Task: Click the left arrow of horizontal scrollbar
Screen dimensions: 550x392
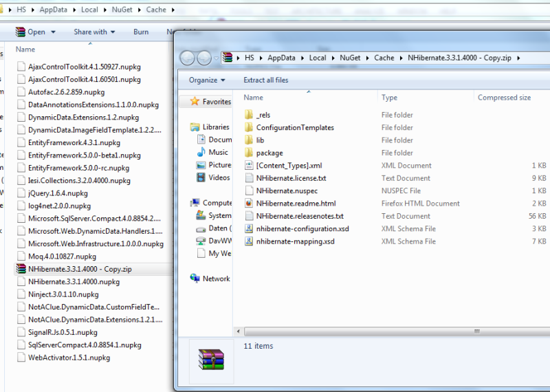Action: [239, 331]
